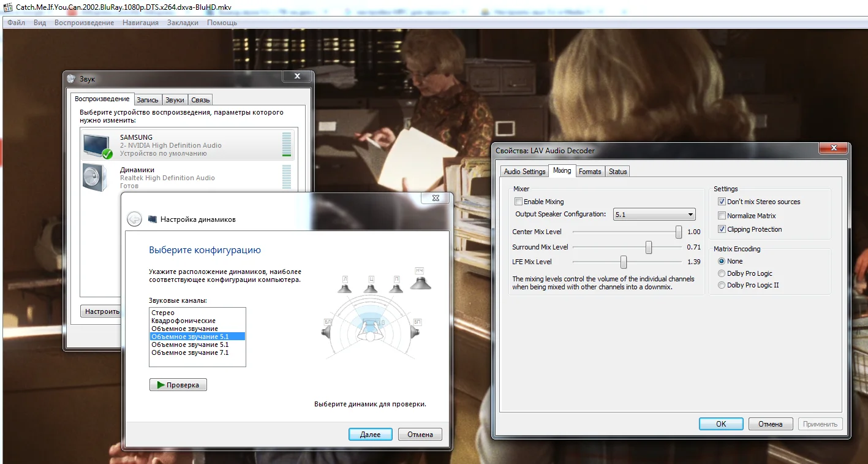This screenshot has height=464, width=868.
Task: Switch to the Запись tab
Action: click(148, 100)
